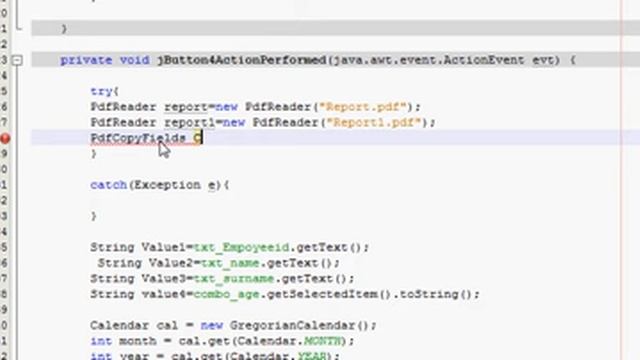Place cursor after typed 'c' following PdfCopyFields
The height and width of the screenshot is (360, 640).
click(202, 138)
